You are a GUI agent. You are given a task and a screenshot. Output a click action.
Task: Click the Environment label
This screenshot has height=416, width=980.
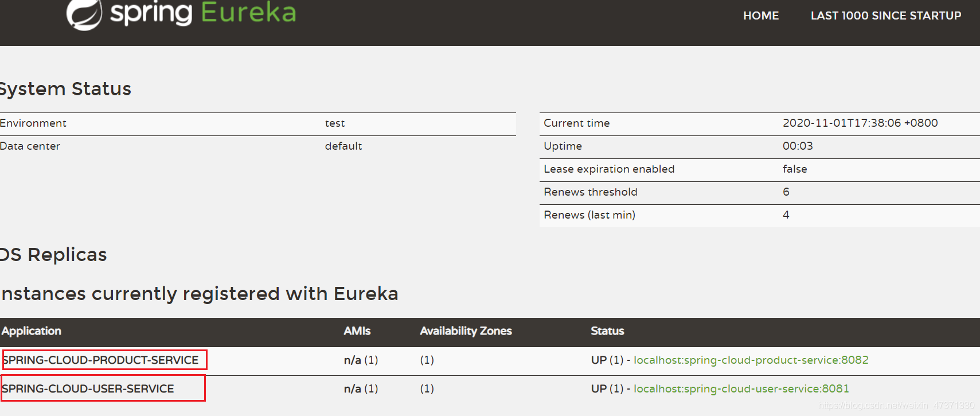(33, 123)
